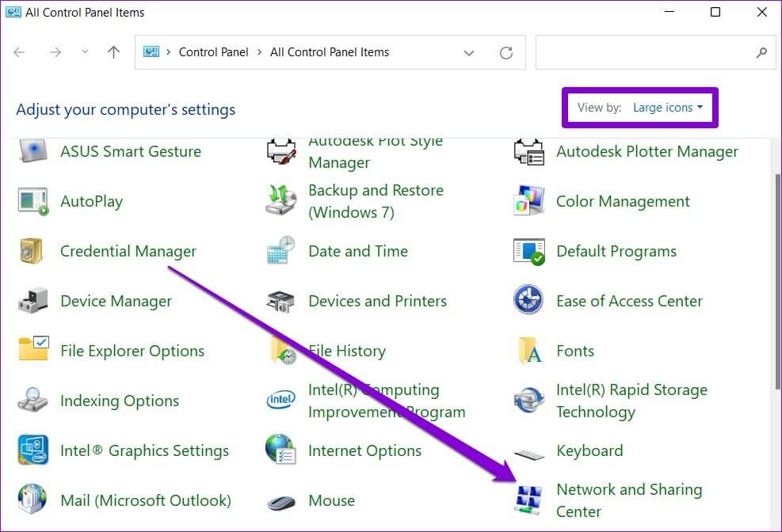Screen dimensions: 782x532
Task: Open the Intel Rapid Storage Technology icon
Action: (x=528, y=400)
